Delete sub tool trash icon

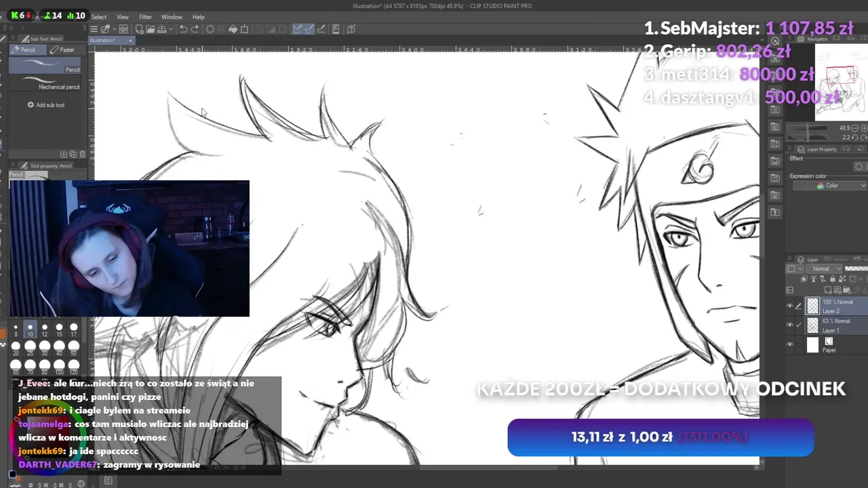click(83, 155)
